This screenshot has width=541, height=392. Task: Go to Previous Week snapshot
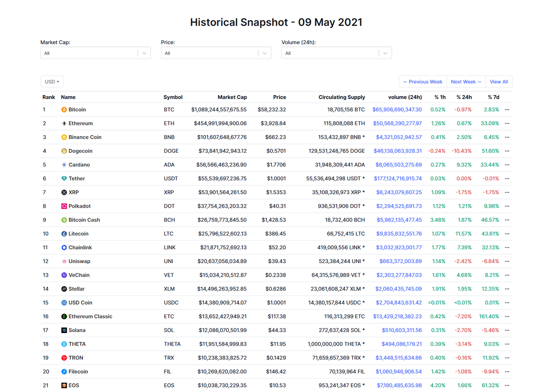(x=422, y=82)
